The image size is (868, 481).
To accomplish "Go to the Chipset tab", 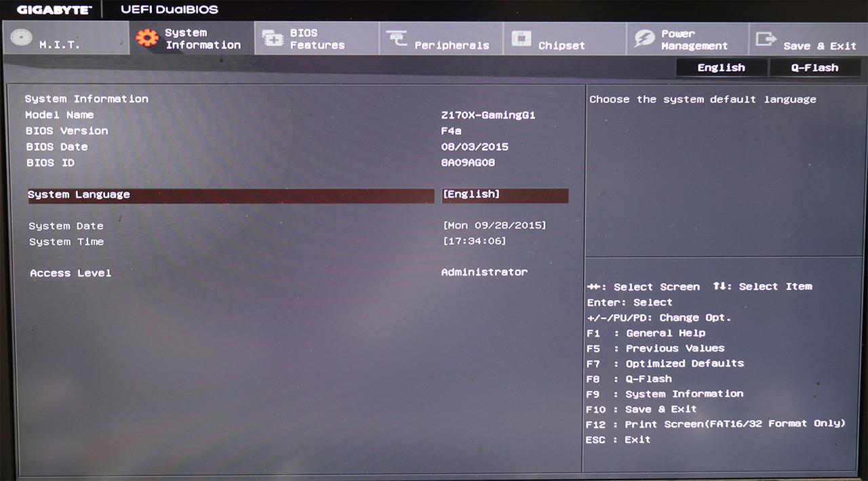I will (565, 38).
